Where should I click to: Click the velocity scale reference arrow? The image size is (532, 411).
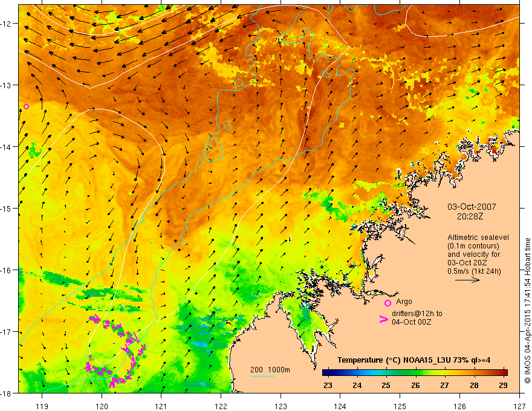pos(467,280)
